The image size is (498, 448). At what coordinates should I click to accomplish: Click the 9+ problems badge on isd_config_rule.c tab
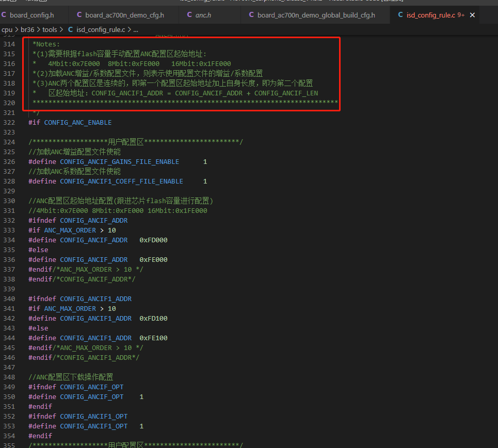coord(461,15)
